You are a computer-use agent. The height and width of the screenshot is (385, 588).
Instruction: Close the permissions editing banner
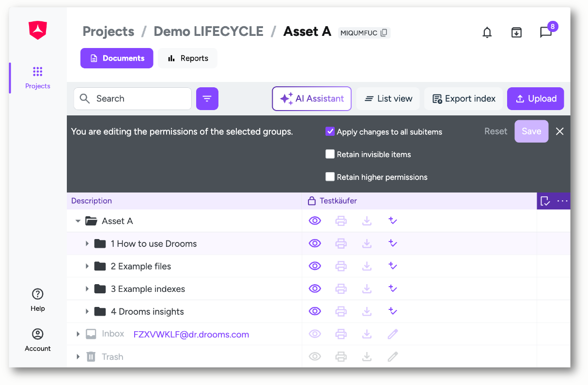point(560,131)
